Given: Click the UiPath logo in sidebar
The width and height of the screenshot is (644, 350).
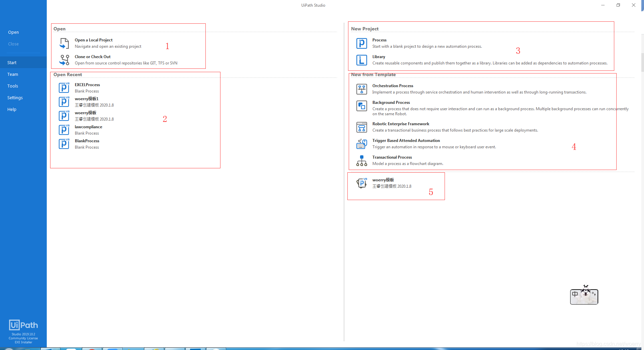Looking at the screenshot, I should point(23,325).
